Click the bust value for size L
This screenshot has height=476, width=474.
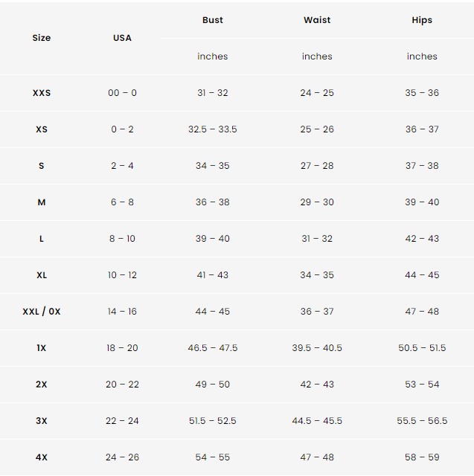(x=213, y=239)
